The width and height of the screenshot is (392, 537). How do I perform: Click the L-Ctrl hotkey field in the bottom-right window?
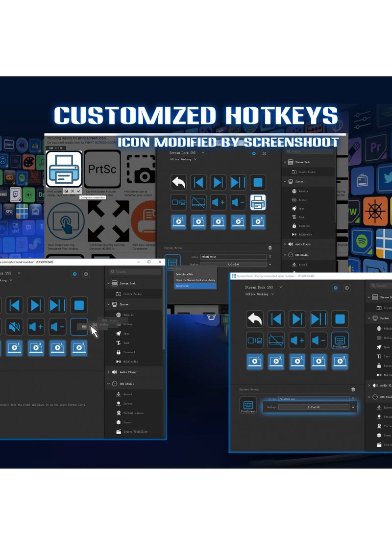314,407
